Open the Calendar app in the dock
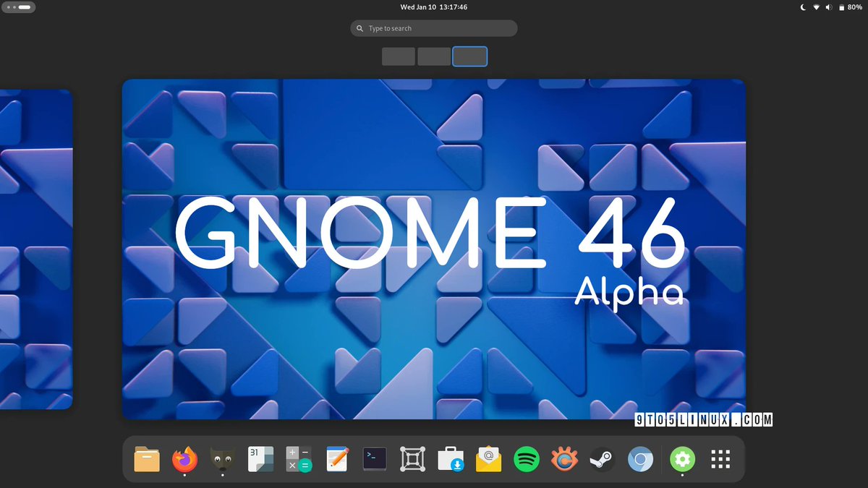868x488 pixels. 260,459
